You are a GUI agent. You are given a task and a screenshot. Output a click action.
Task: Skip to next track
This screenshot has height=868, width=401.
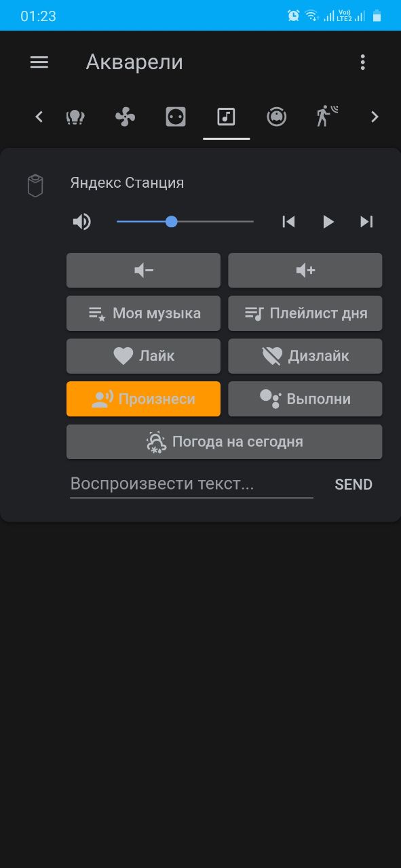(366, 222)
